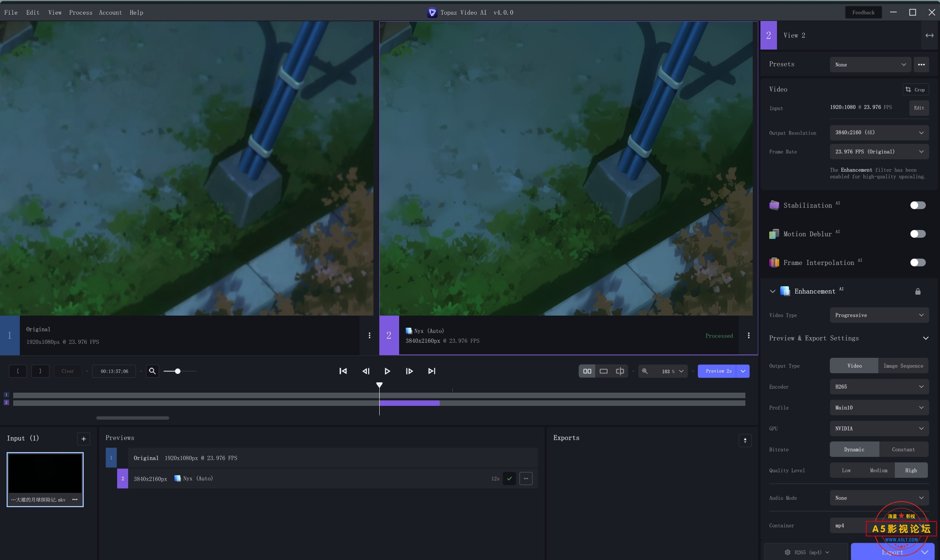940x560 pixels.
Task: Open the Presets dropdown
Action: pos(870,65)
